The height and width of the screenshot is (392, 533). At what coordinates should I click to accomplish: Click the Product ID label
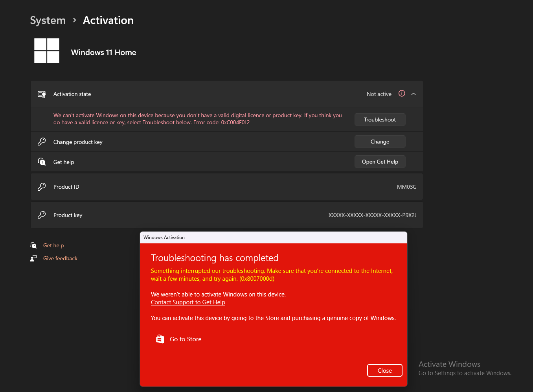click(x=66, y=187)
